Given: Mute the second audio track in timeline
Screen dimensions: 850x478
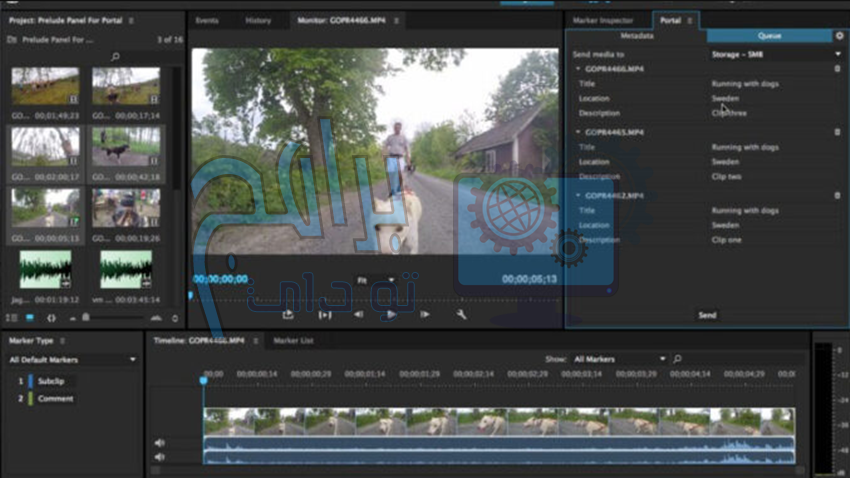Looking at the screenshot, I should (x=159, y=457).
